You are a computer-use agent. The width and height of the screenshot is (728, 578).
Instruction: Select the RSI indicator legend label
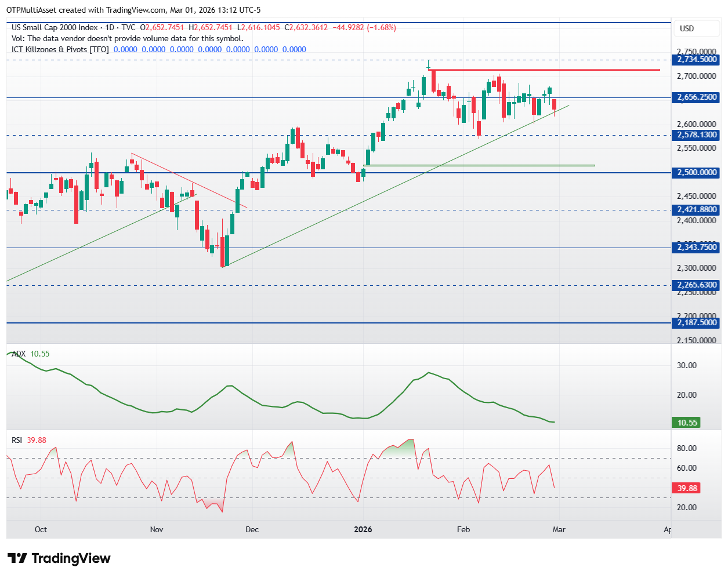click(17, 440)
